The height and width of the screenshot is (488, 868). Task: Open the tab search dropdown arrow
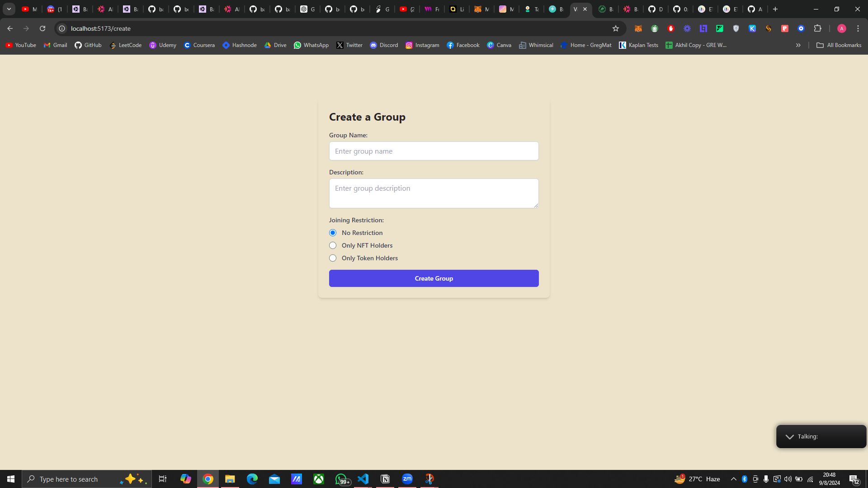[9, 9]
